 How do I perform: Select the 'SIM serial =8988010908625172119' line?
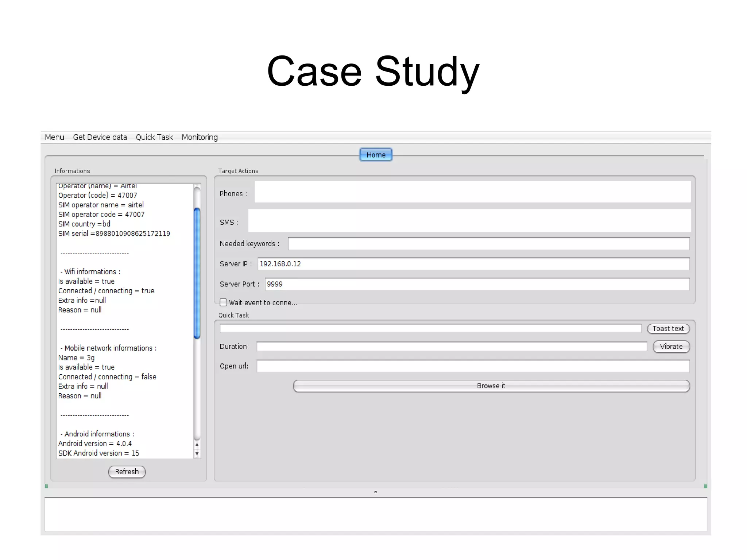pos(114,233)
